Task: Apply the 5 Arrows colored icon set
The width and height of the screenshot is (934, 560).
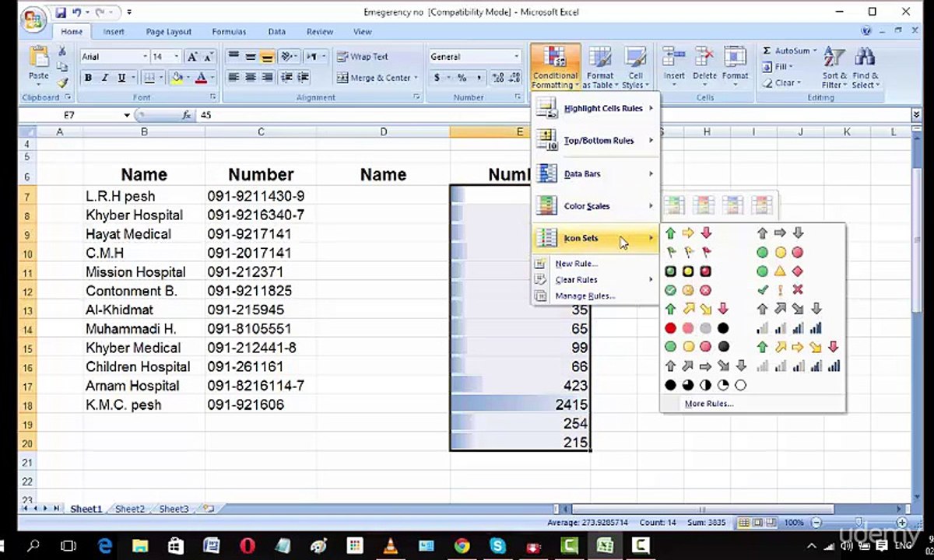Action: pos(798,347)
